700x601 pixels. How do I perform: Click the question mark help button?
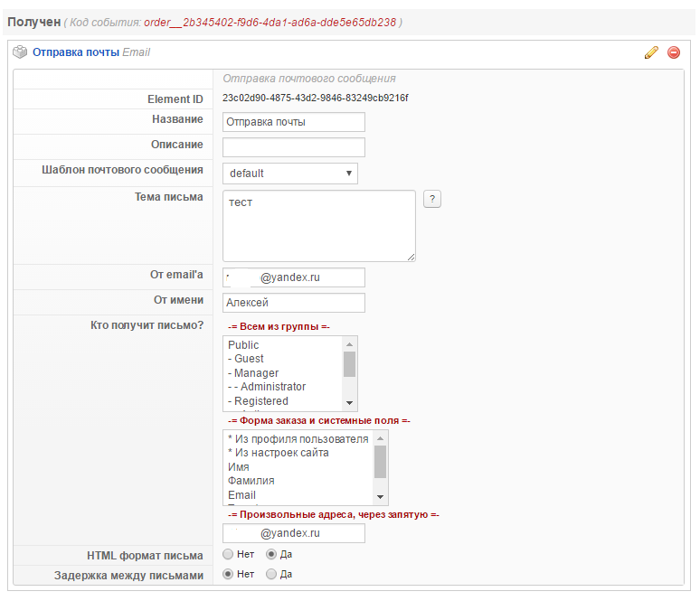coord(432,200)
